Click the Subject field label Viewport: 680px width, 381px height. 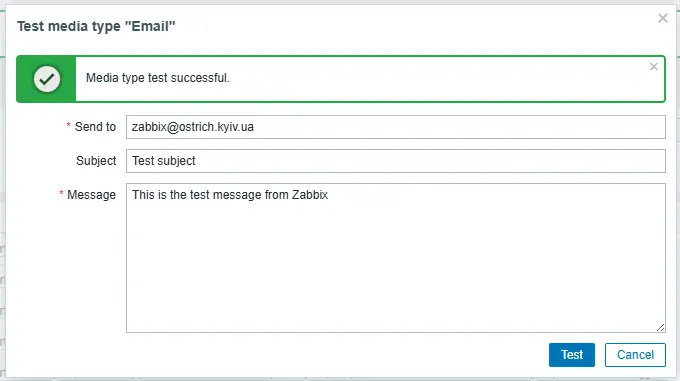(96, 161)
